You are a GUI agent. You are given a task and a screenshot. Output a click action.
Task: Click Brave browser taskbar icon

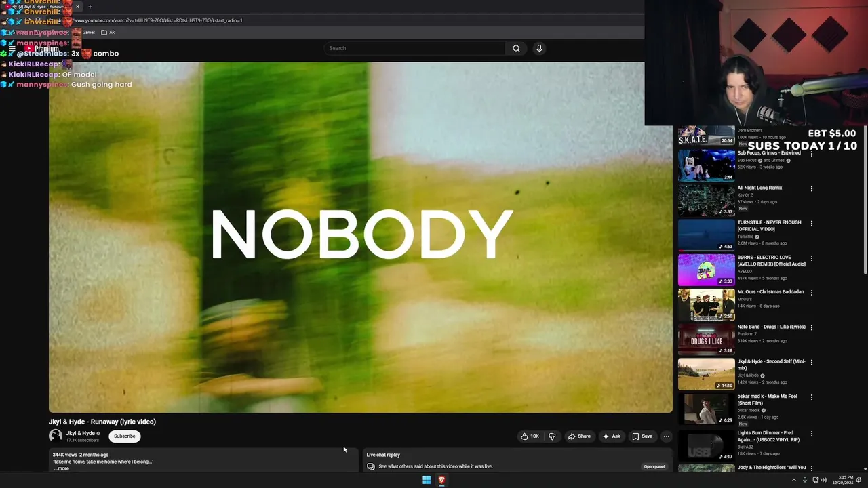[x=441, y=480]
